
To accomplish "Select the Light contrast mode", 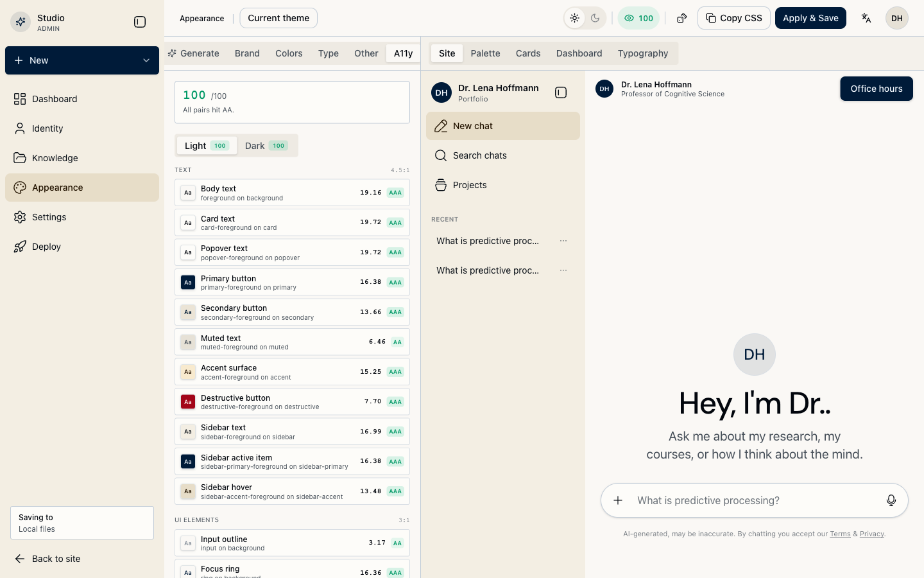I will click(207, 146).
